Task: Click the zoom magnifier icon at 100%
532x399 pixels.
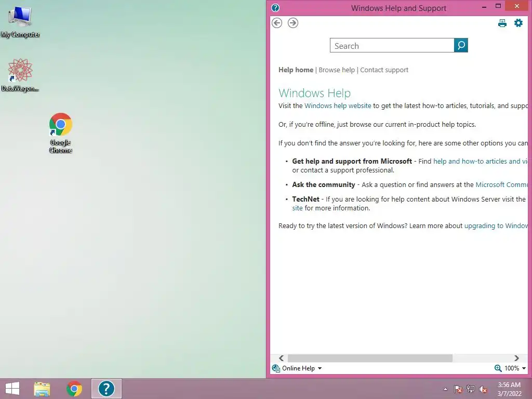Action: [x=498, y=368]
